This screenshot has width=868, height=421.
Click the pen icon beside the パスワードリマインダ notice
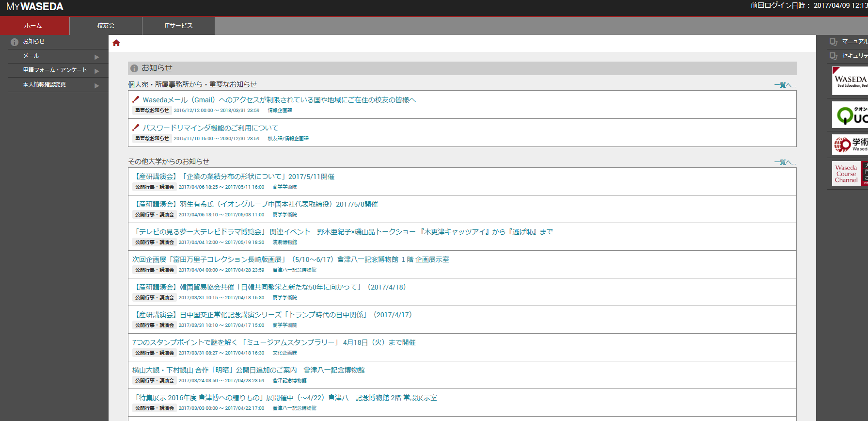click(x=136, y=128)
